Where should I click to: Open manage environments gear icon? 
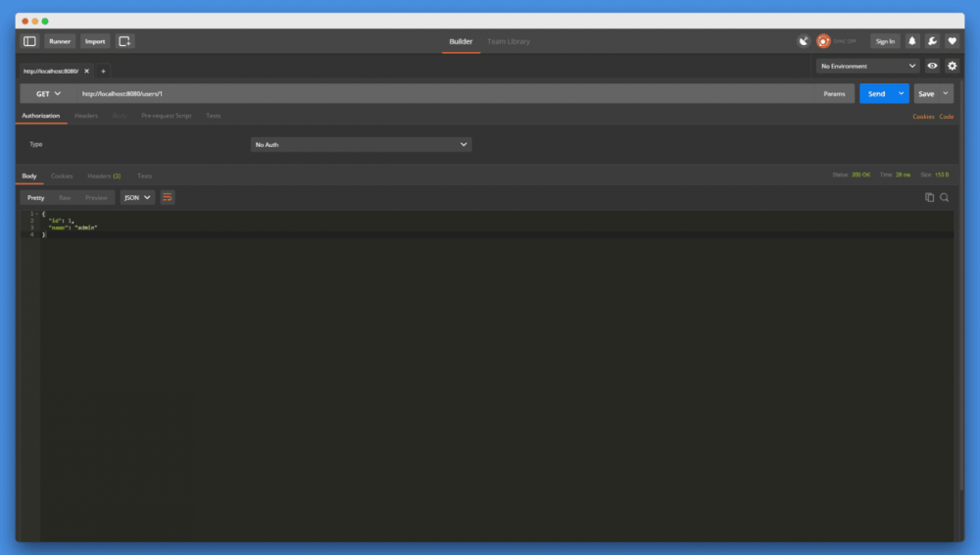pyautogui.click(x=952, y=66)
